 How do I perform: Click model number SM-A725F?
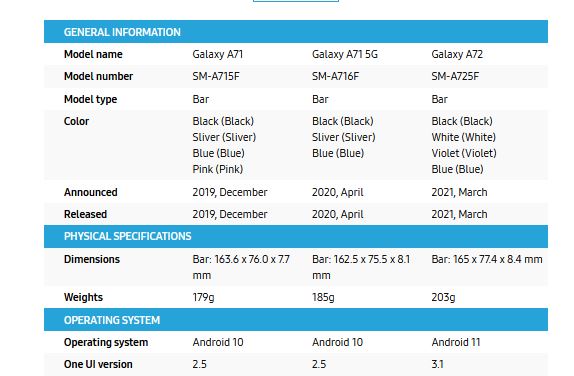[x=455, y=76]
